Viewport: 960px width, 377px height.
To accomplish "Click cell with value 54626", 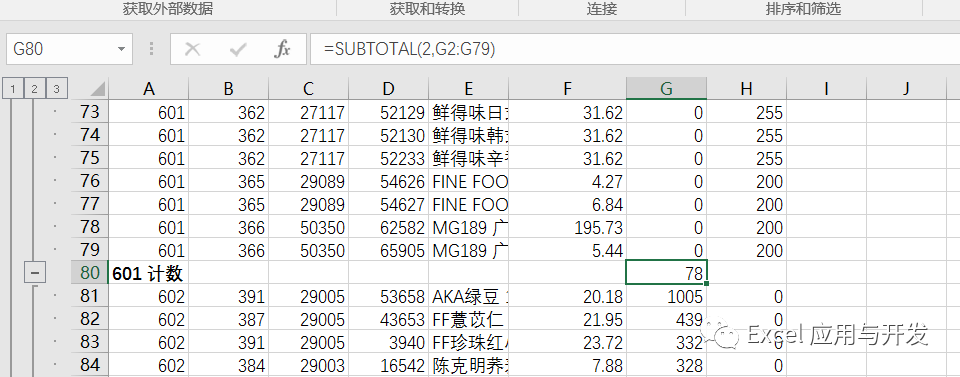I will (389, 181).
